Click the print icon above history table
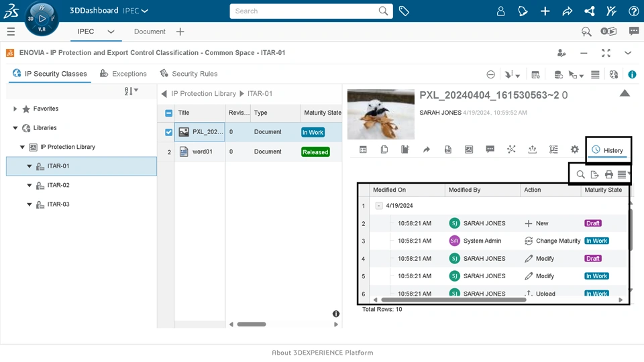644x362 pixels. pyautogui.click(x=608, y=174)
